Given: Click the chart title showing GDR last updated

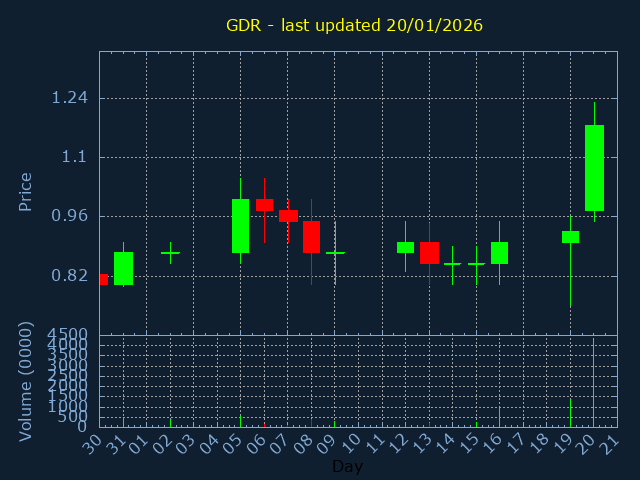Looking at the screenshot, I should click(354, 25).
